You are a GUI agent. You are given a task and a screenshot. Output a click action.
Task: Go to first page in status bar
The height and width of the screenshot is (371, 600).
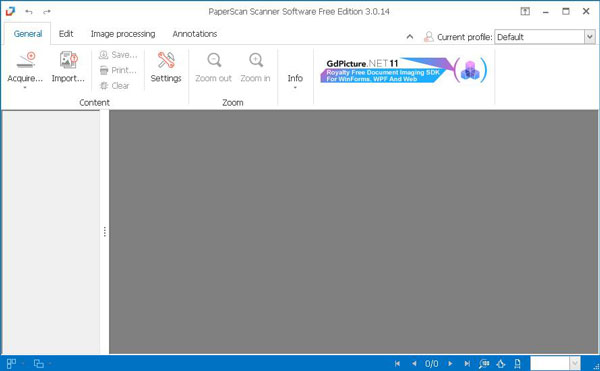[397, 364]
